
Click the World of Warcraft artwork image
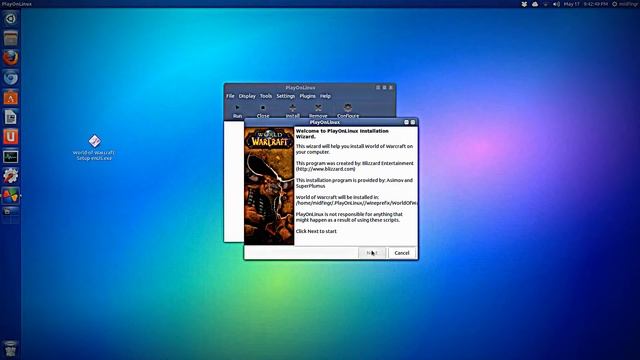click(x=269, y=186)
